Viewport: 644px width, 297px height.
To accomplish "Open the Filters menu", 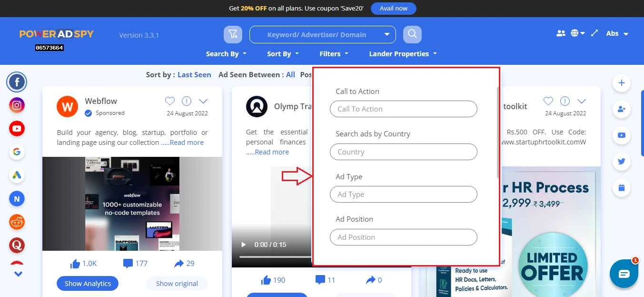I will pyautogui.click(x=334, y=54).
